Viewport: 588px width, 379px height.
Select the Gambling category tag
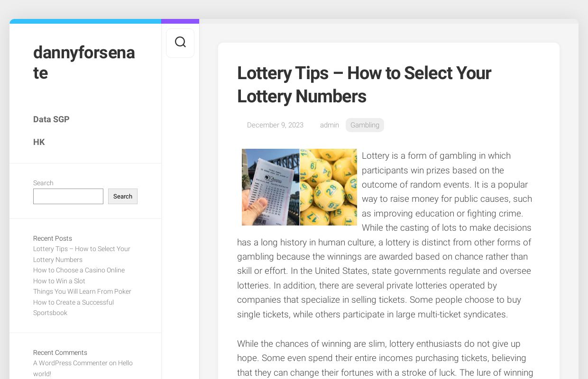(x=365, y=125)
